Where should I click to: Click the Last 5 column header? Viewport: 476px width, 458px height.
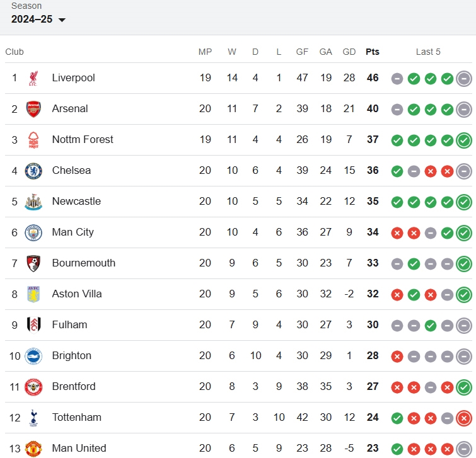click(x=428, y=52)
